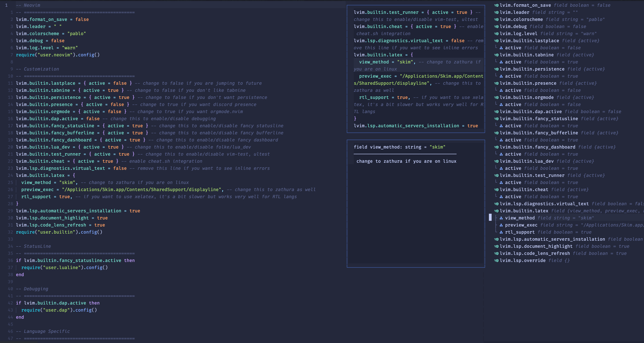644x343 pixels.
Task: Click the "pablo" colorscheme string on editor line 4
Action: click(77, 33)
